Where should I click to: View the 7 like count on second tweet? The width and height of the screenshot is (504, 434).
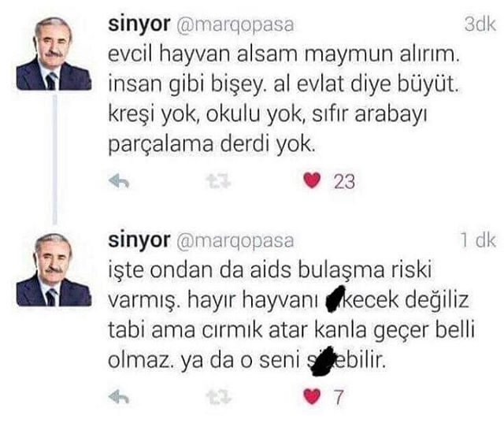pos(339,397)
